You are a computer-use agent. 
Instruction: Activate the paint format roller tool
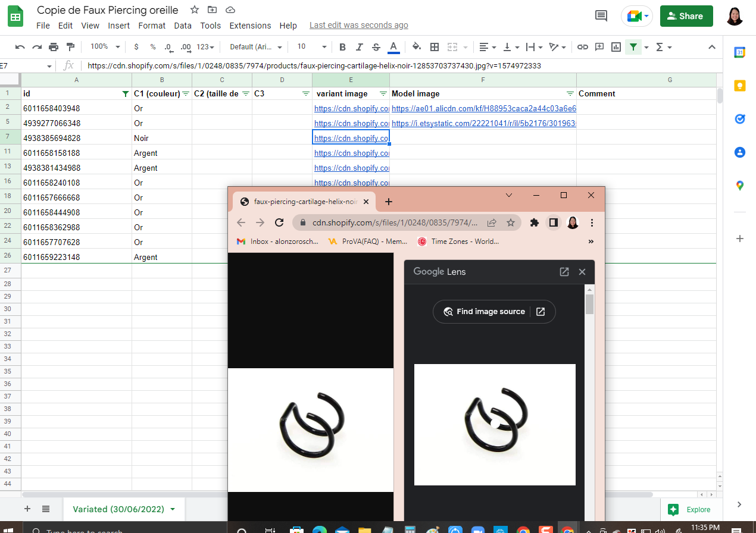coord(71,47)
